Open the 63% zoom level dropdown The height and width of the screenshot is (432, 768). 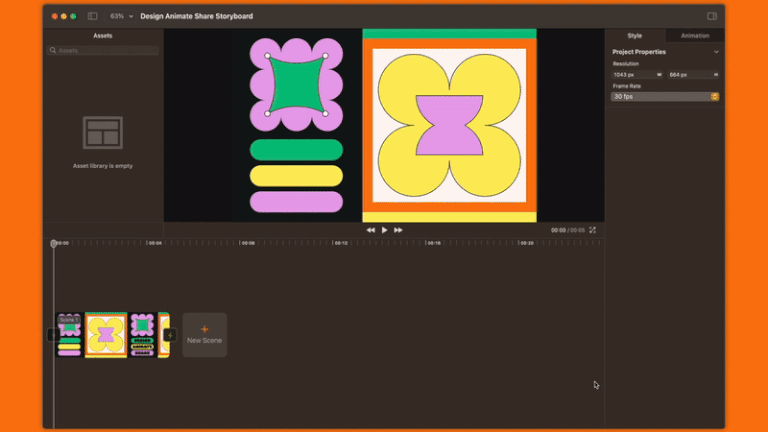coord(121,16)
